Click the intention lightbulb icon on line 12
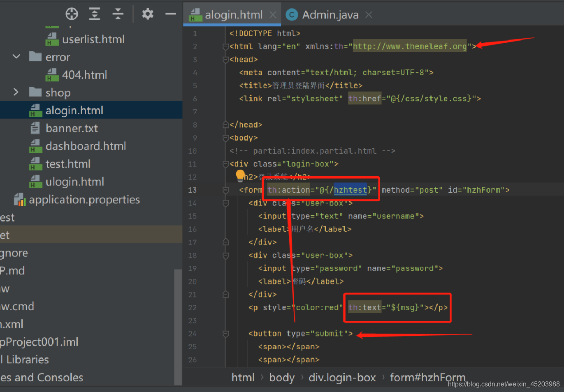Screen dimensions: 564x392 240,176
